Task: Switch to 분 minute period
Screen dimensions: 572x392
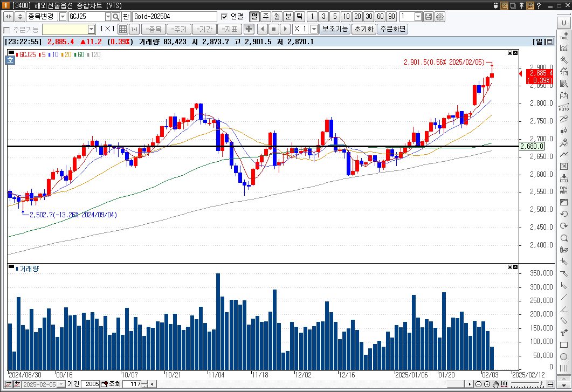Action: click(288, 16)
